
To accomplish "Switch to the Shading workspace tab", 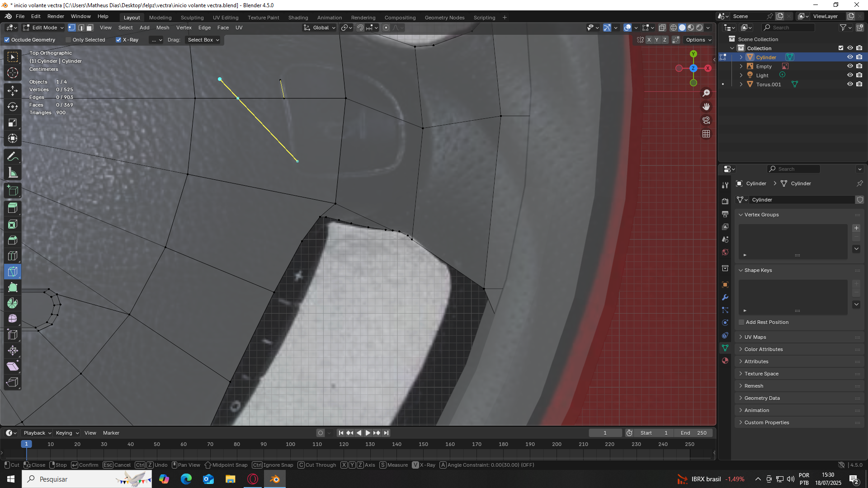I will click(x=298, y=18).
